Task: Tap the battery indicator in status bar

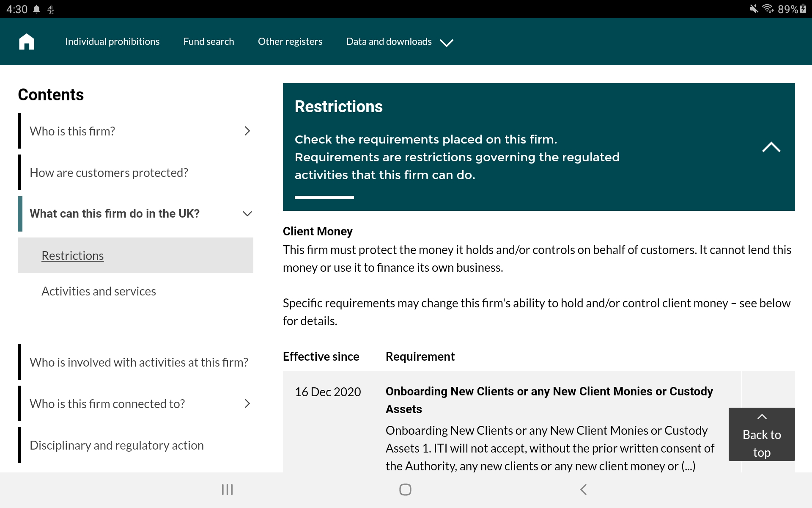Action: pos(803,9)
